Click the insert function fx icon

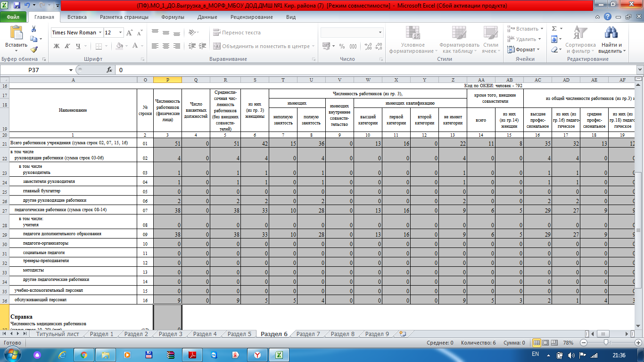109,70
